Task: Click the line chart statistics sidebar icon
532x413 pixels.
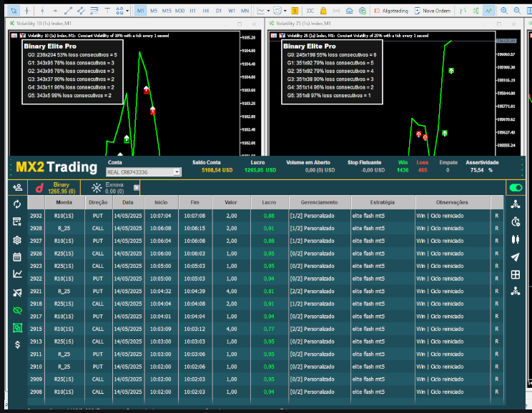Action: pyautogui.click(x=17, y=274)
